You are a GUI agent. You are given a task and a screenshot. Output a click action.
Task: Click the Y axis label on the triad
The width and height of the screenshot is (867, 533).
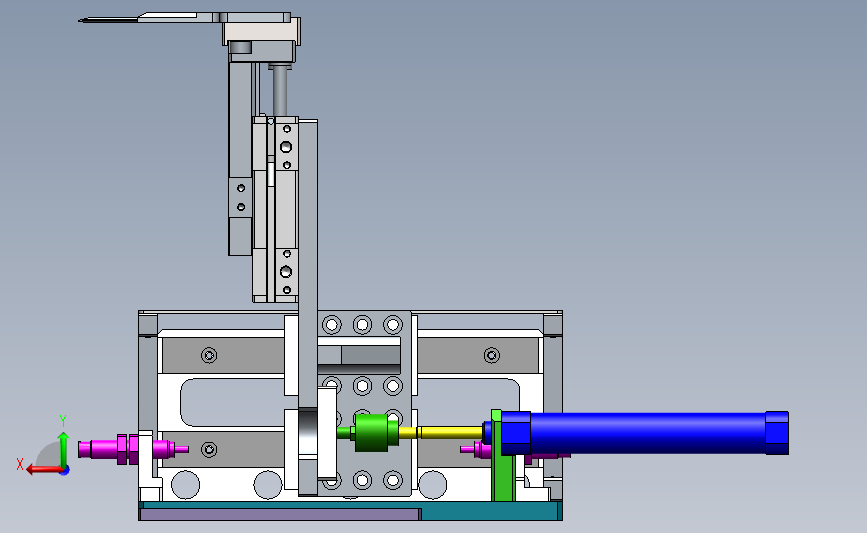pos(63,421)
